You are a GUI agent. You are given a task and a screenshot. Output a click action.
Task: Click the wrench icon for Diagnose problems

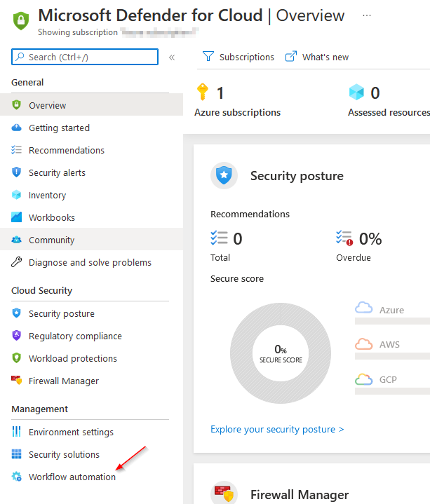(x=16, y=262)
